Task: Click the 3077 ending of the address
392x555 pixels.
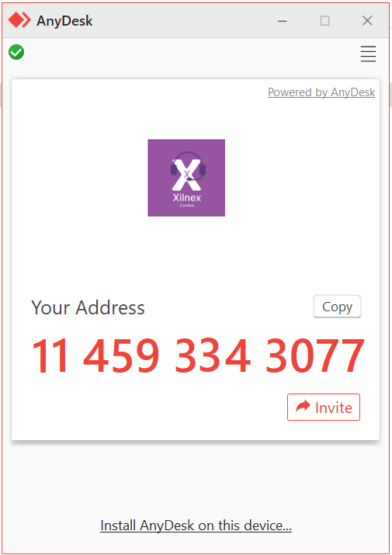Action: (315, 356)
